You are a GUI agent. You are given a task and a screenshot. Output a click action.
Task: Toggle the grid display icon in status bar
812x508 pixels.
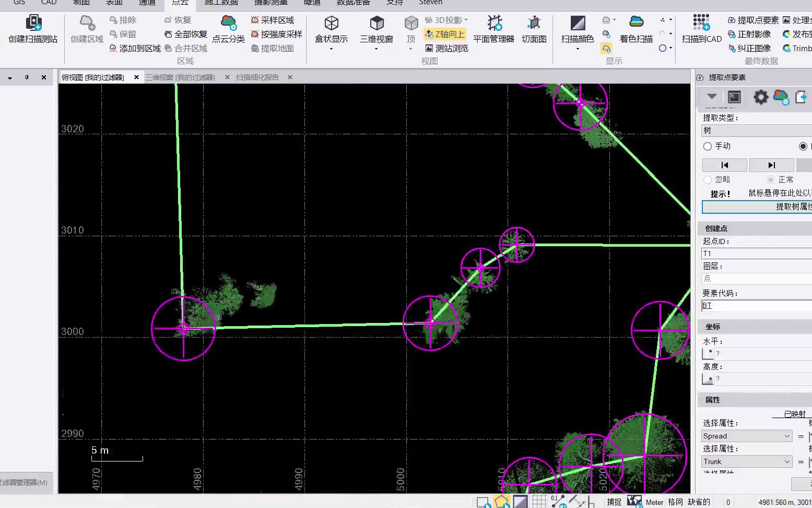pos(539,502)
